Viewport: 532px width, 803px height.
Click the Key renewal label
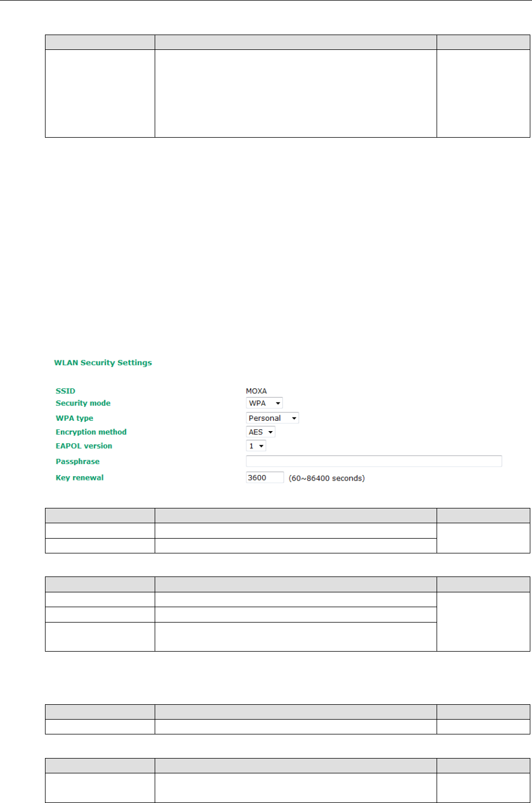tap(80, 478)
